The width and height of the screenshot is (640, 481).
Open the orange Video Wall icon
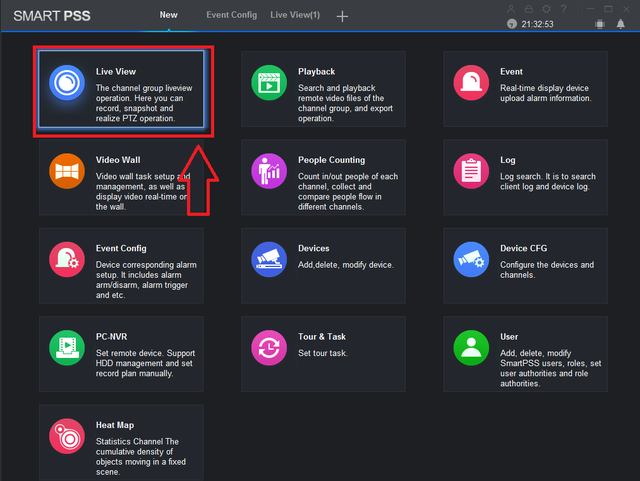pyautogui.click(x=67, y=171)
